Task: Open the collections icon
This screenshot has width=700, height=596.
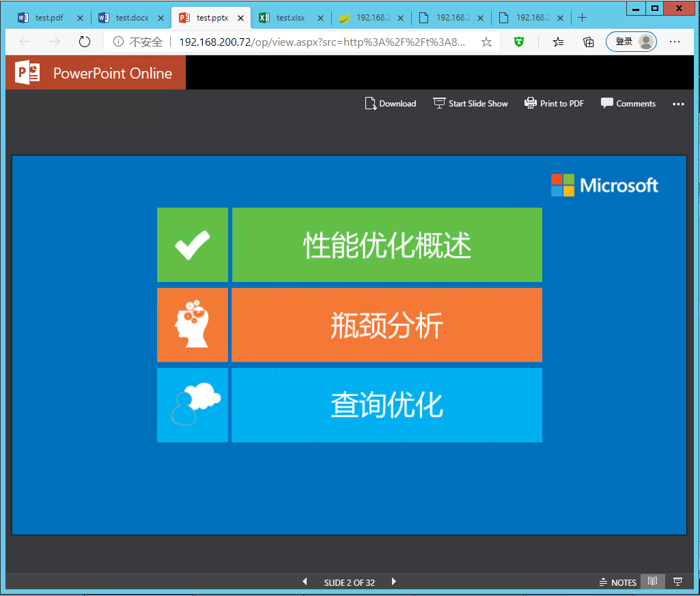Action: click(x=589, y=42)
